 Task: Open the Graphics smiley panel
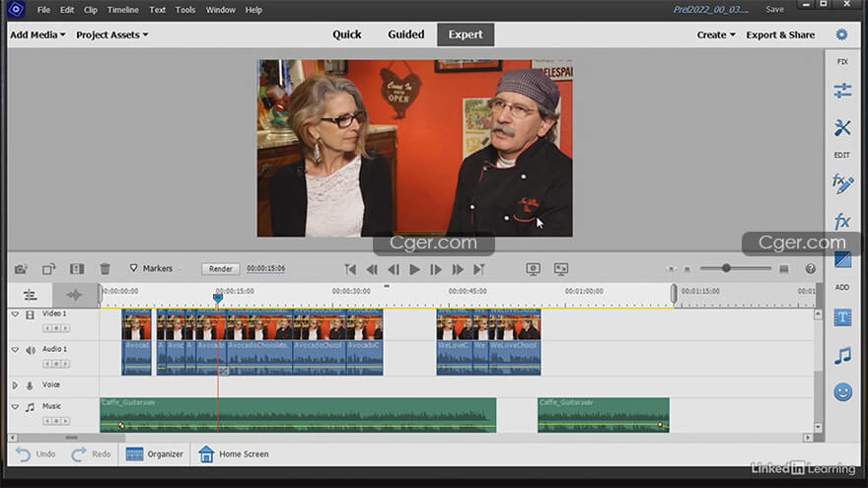pos(842,392)
